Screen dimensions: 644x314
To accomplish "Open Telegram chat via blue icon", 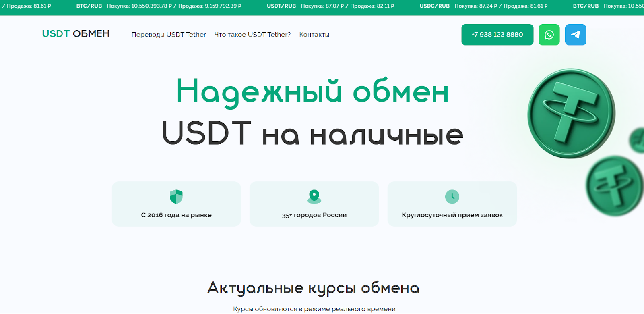I will tap(576, 35).
